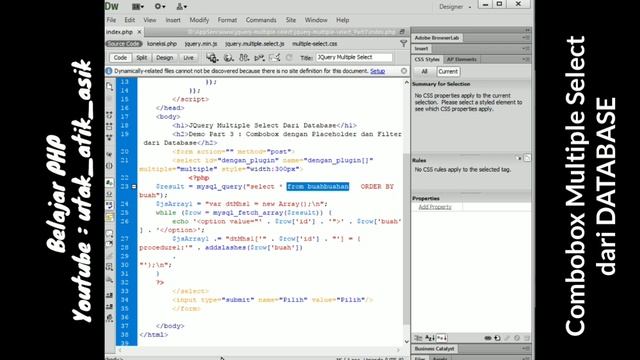Open the Business Catalyst panel tab
Viewport: 640px width, 360px height.
434,349
